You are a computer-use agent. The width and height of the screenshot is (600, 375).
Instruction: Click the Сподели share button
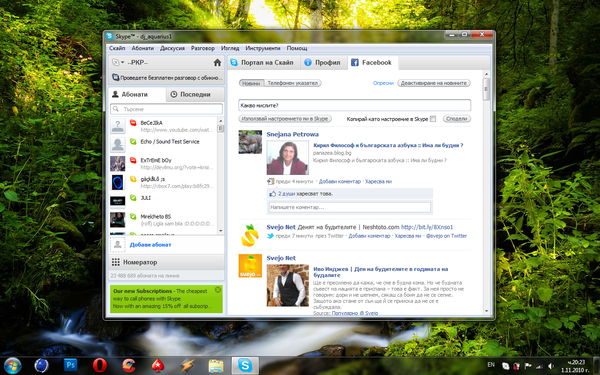pyautogui.click(x=457, y=119)
